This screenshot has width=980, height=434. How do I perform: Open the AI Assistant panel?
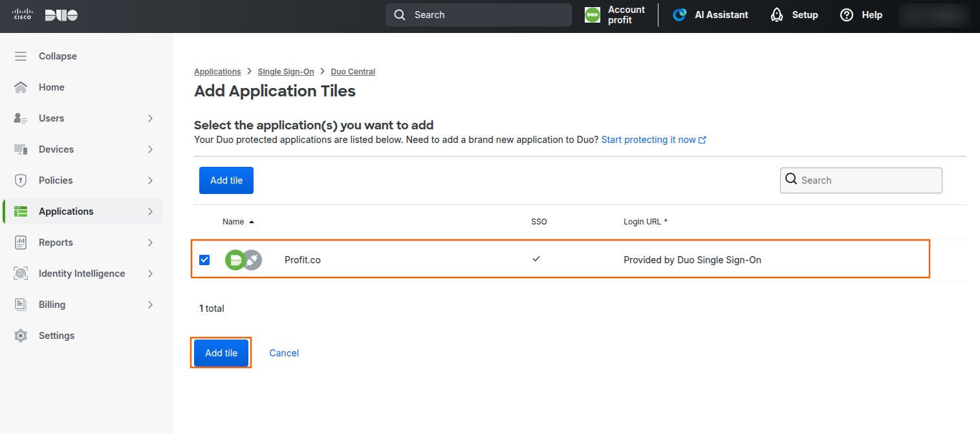[x=710, y=15]
